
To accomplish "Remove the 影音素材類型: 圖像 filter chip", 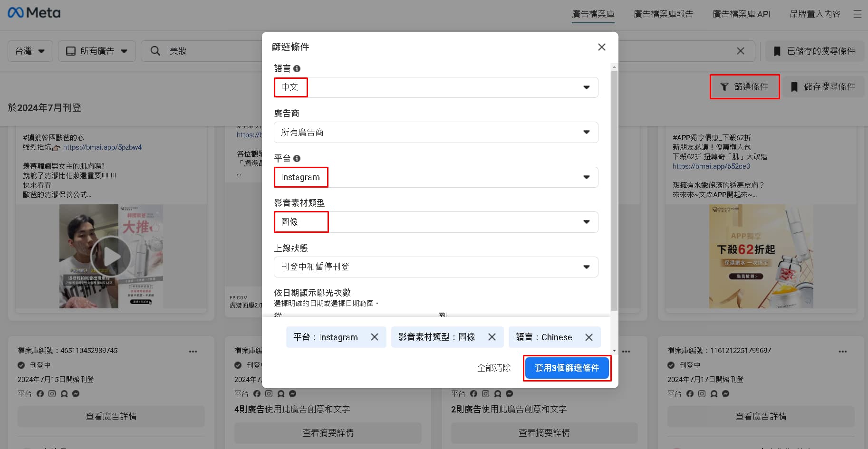I will (492, 337).
